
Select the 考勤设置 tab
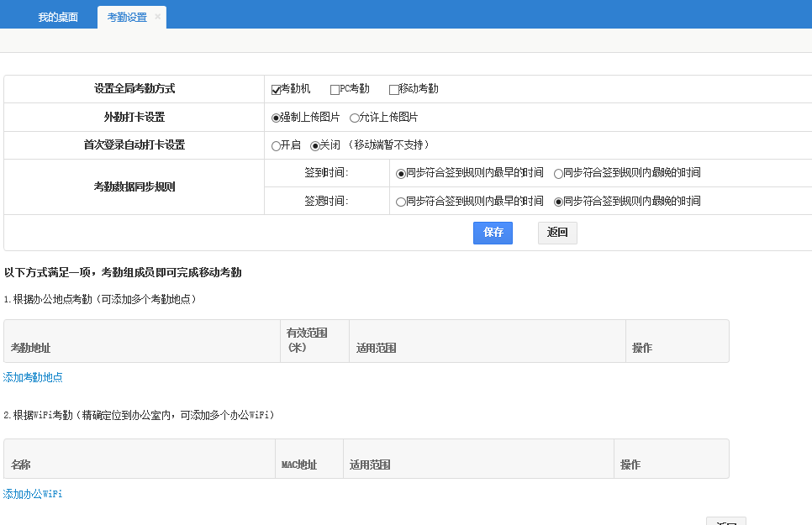tap(126, 18)
